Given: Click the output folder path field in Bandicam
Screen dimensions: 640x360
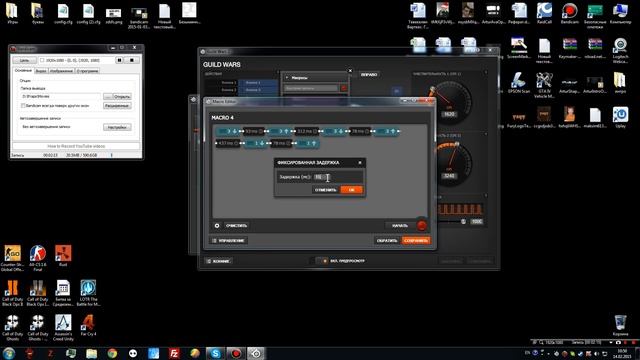Looking at the screenshot, I should (60, 96).
